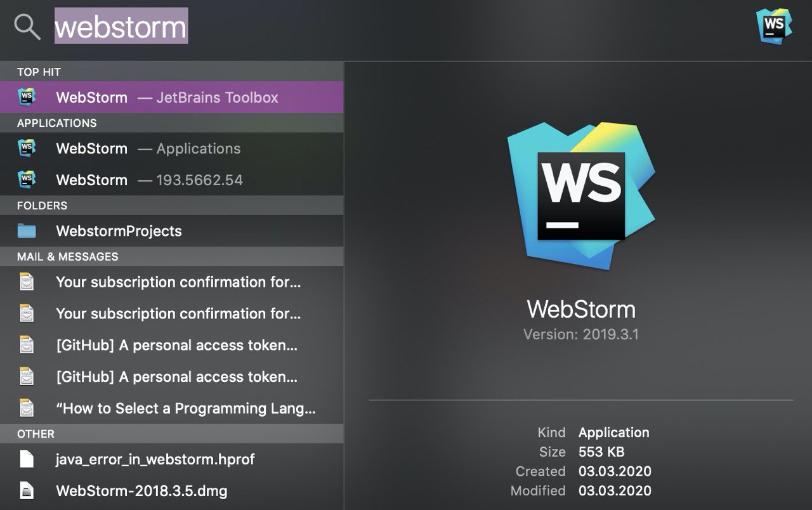Select java_error_in_webstorm.hprof file
This screenshot has height=510, width=812.
point(172,459)
